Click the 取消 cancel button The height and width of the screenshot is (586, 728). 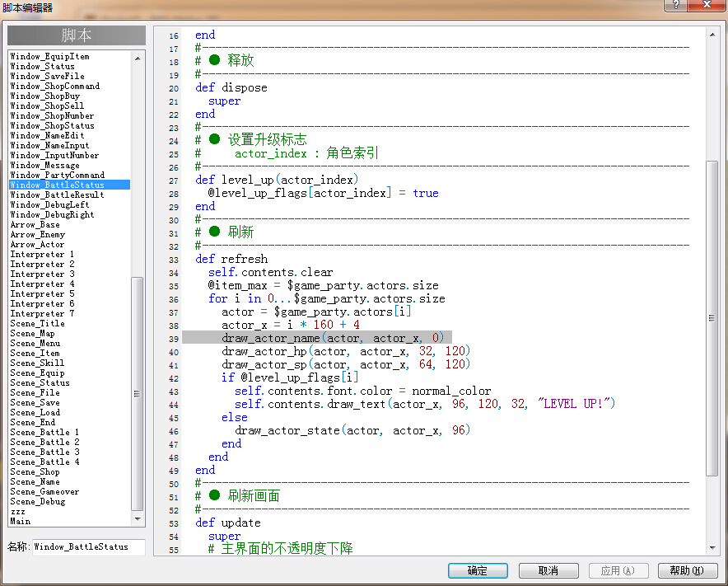tap(548, 570)
